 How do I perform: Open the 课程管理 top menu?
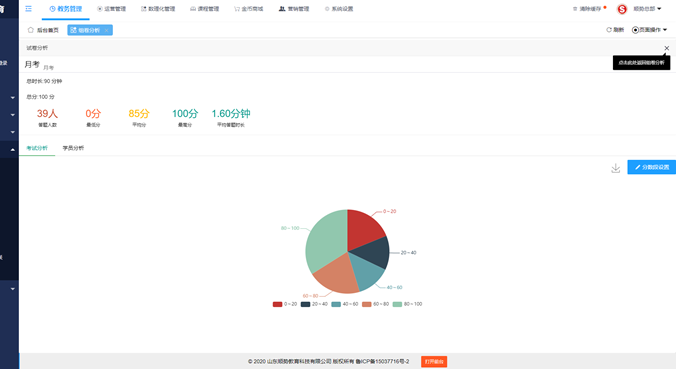205,9
